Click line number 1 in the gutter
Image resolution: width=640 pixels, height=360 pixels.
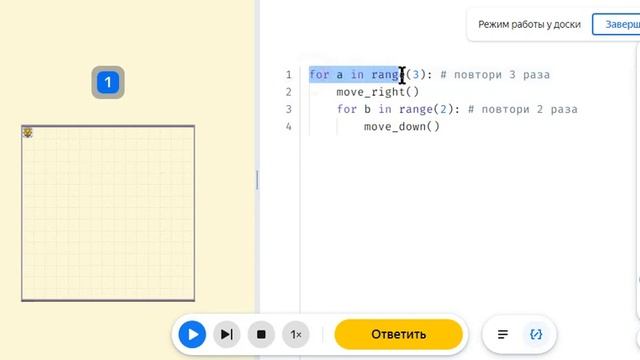pos(289,75)
